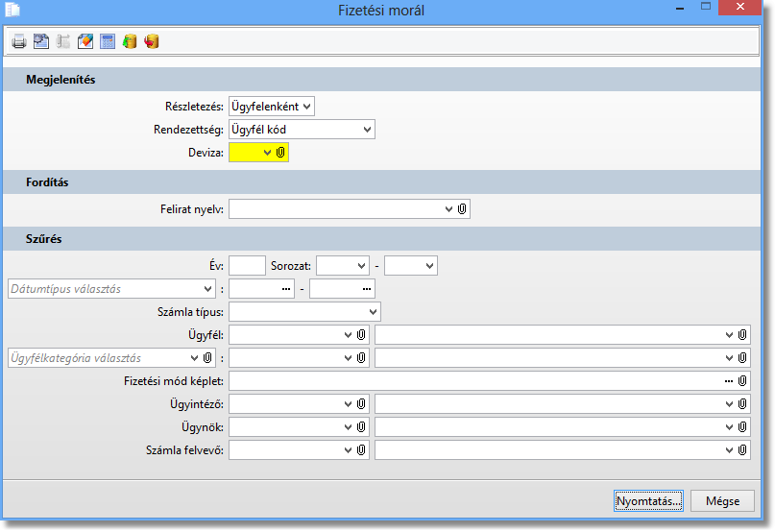Click the paperclip next to the Deviza field
The height and width of the screenshot is (532, 775).
280,153
